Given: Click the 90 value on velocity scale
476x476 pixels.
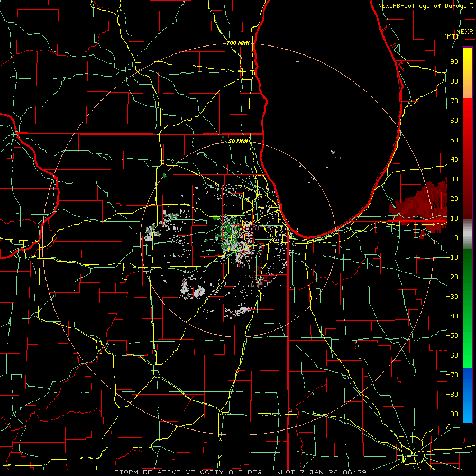Looking at the screenshot, I should coord(454,62).
